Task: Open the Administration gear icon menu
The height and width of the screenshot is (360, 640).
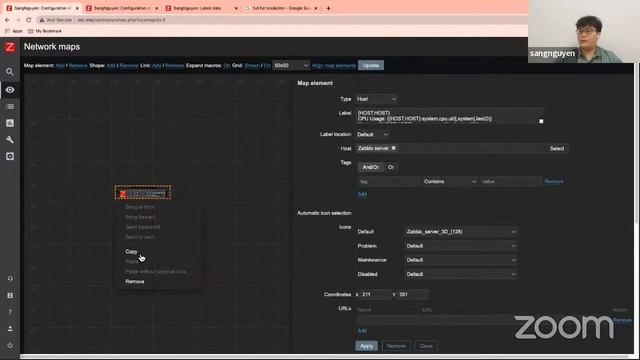Action: point(10,156)
